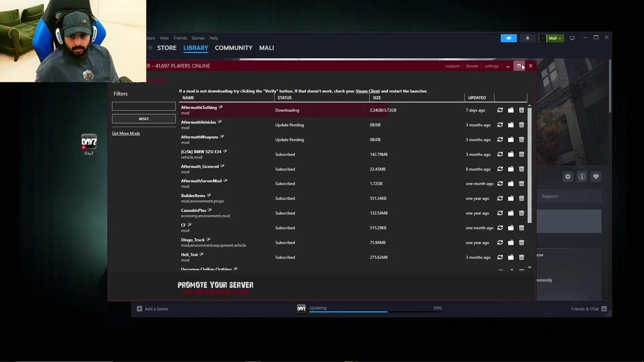Screen dimensions: 644x362
Task: Sort mods by the STATUS column header
Action: click(284, 98)
